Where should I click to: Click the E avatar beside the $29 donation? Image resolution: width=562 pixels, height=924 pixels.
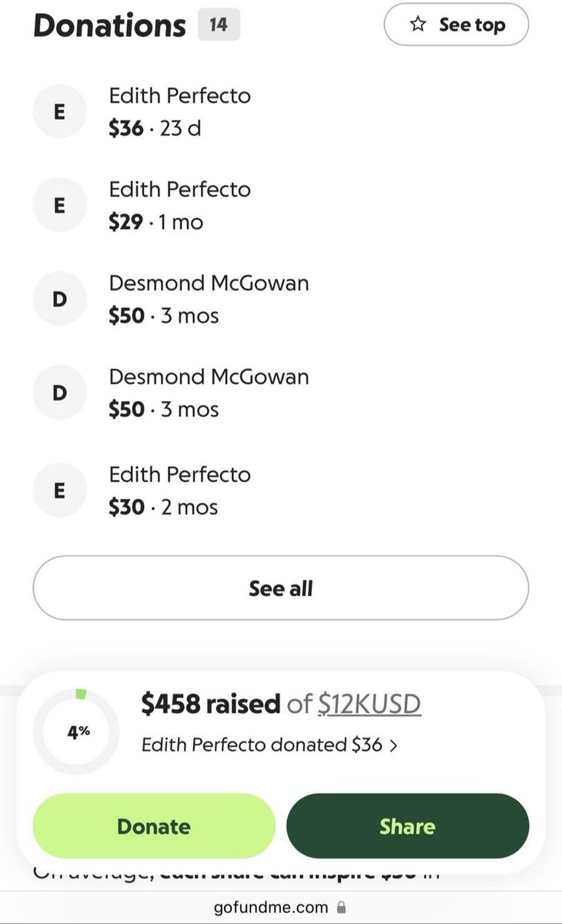[59, 206]
